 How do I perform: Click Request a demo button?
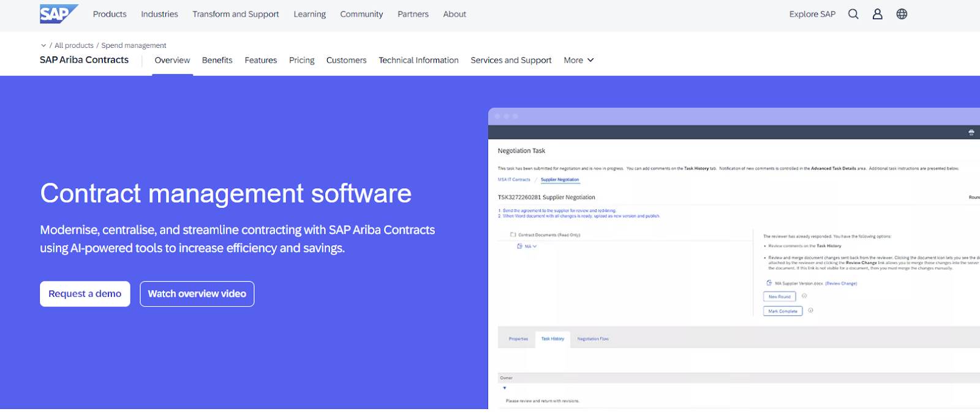(x=85, y=294)
